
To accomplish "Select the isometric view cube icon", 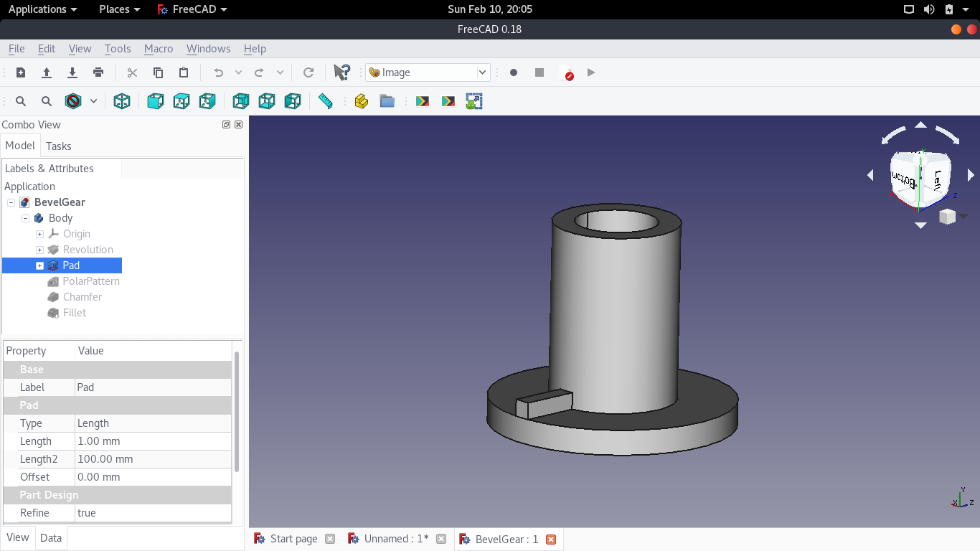I will 122,101.
